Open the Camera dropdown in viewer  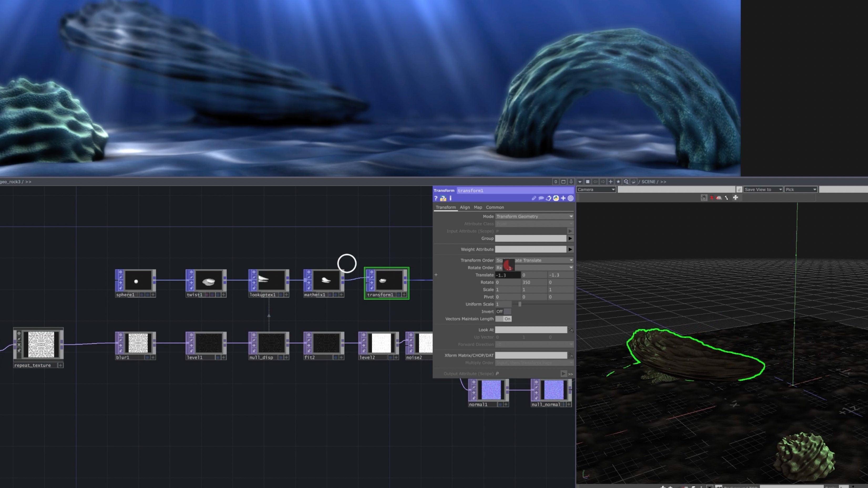click(x=596, y=190)
